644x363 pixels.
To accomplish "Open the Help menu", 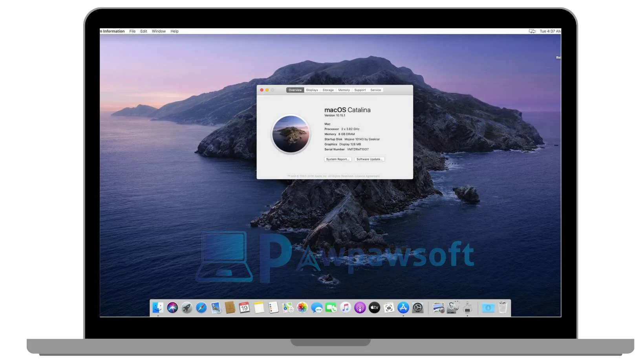I will (174, 31).
